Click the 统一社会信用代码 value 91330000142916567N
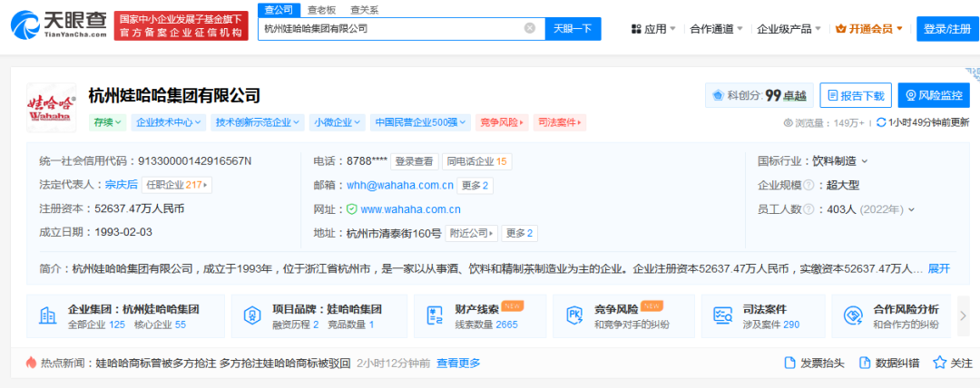Image resolution: width=980 pixels, height=388 pixels. (x=194, y=161)
